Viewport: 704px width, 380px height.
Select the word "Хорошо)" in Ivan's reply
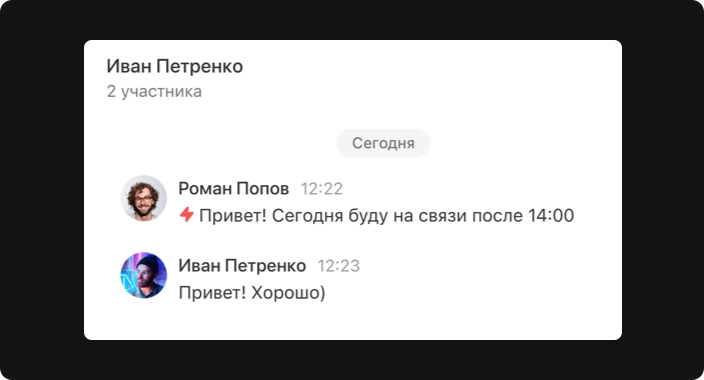point(288,293)
